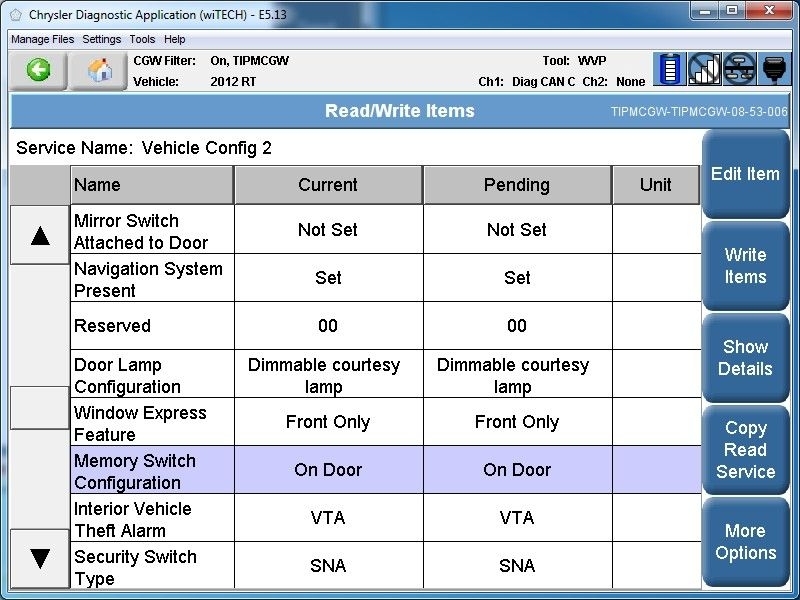
Task: Select the Mirror Switch Attached to Door row name
Action: coord(152,232)
